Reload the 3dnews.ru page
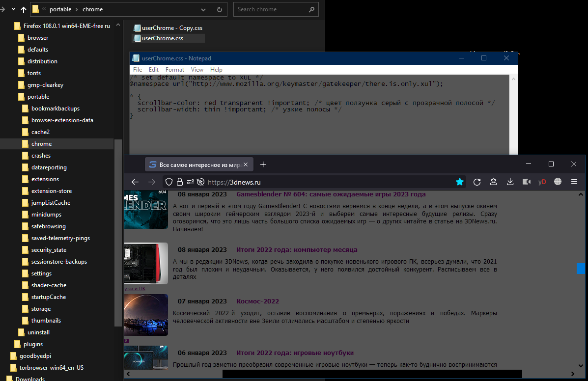Image resolution: width=588 pixels, height=381 pixels. point(477,182)
